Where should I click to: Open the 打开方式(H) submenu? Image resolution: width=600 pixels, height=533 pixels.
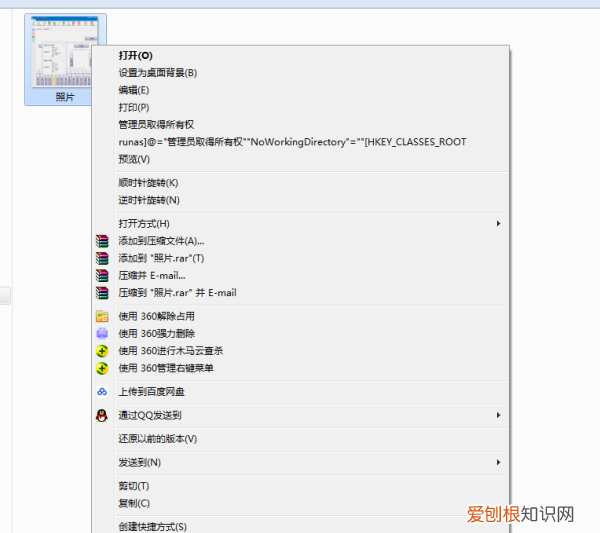pos(301,223)
